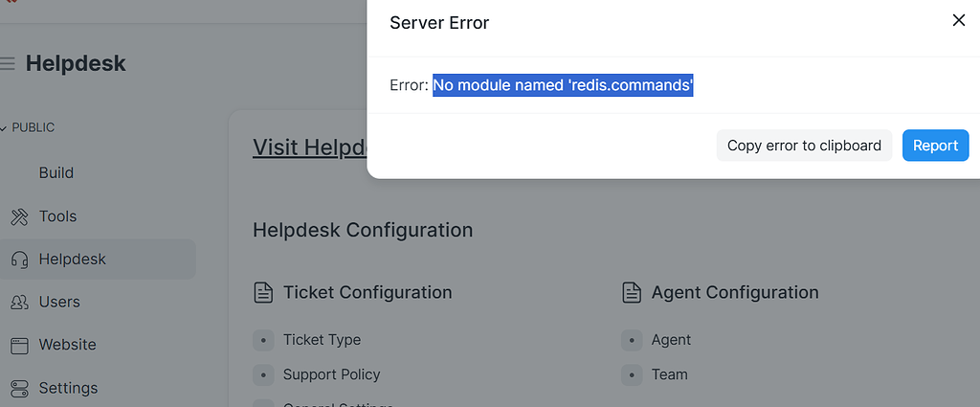Click the blue Report button

[936, 146]
